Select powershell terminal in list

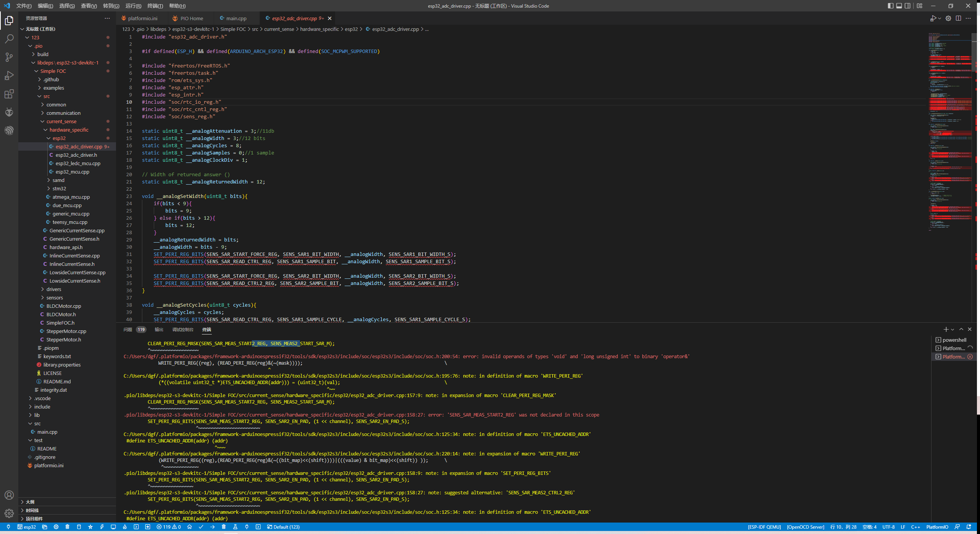pyautogui.click(x=954, y=340)
